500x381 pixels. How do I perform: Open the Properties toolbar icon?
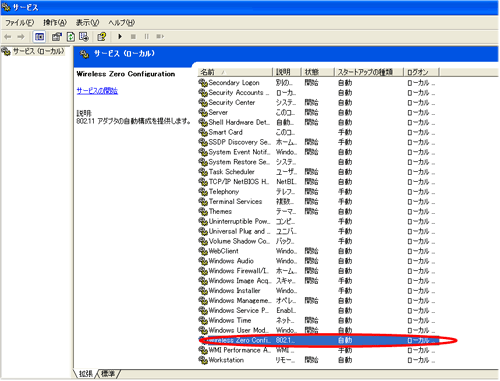point(57,37)
